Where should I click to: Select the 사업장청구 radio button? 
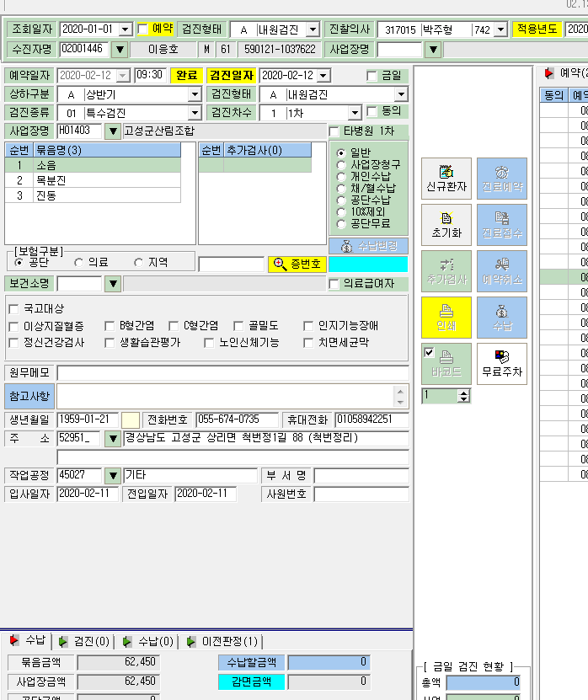click(341, 165)
